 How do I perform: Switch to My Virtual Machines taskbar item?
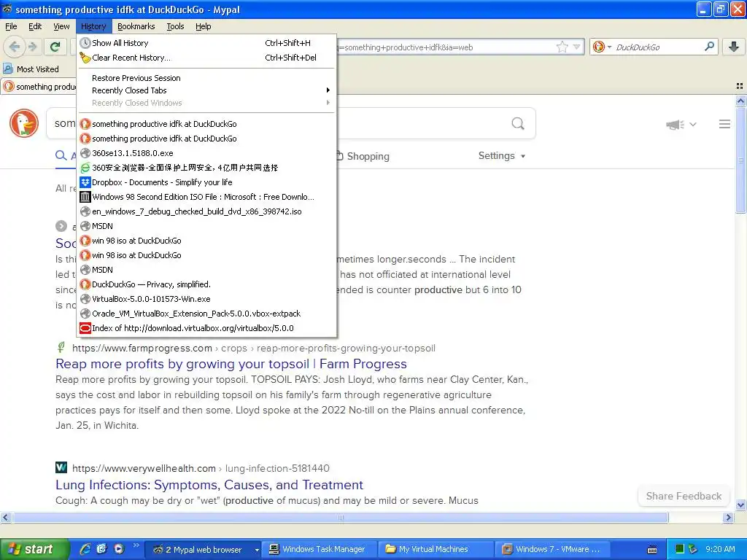pyautogui.click(x=436, y=549)
